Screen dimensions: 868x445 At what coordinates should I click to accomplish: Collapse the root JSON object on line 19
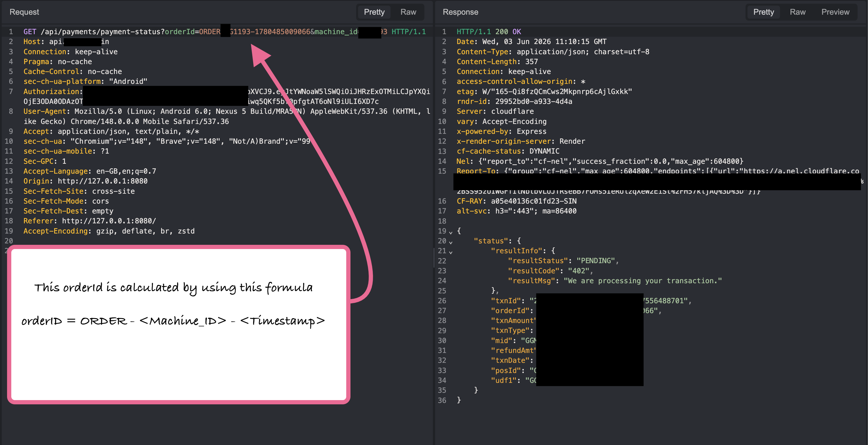451,232
